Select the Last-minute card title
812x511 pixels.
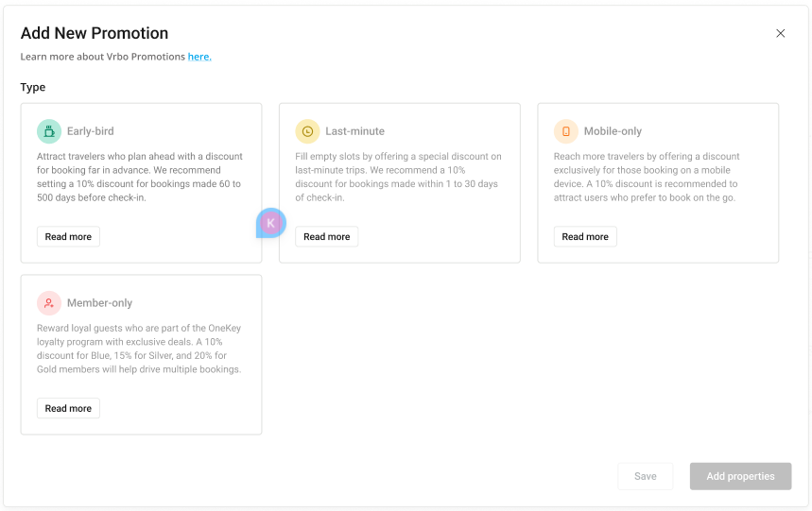coord(355,131)
